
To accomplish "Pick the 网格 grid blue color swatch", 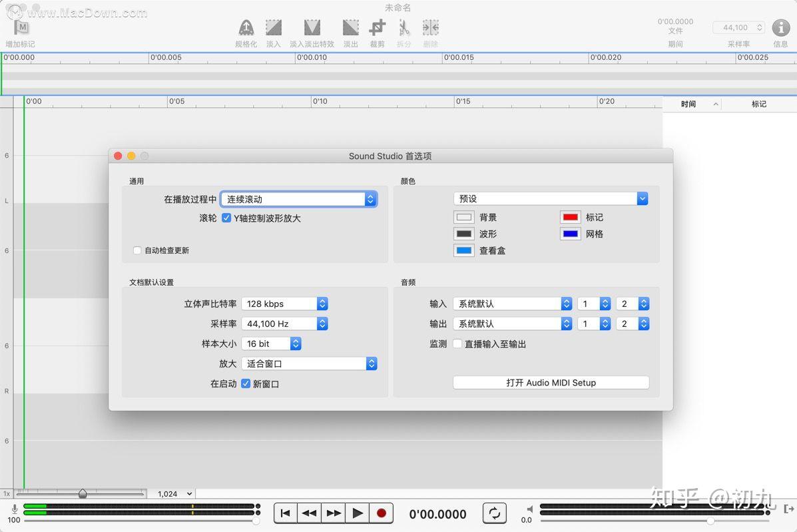I will click(x=571, y=234).
